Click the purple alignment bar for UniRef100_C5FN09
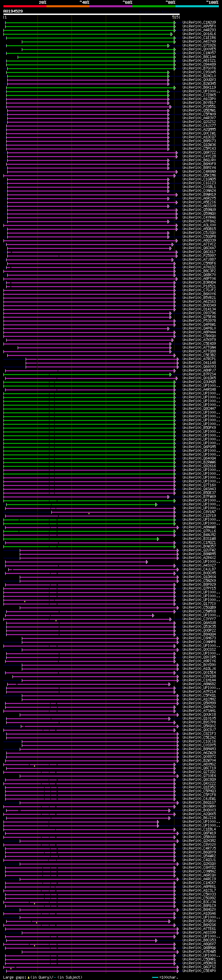 [88, 114]
